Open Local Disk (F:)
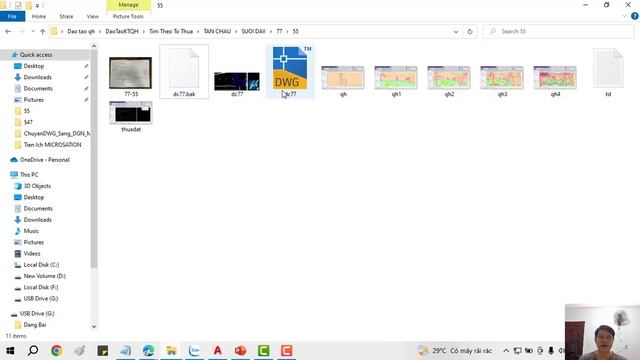The width and height of the screenshot is (640, 360). (x=41, y=287)
